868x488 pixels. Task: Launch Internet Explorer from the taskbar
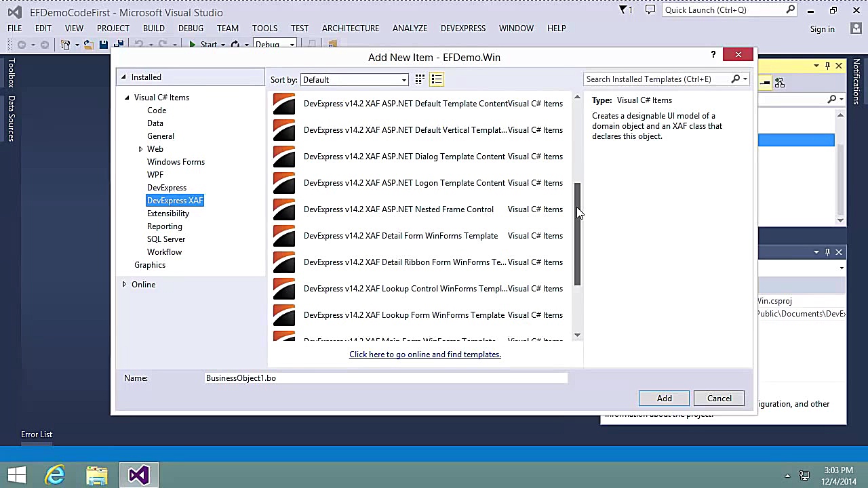click(x=55, y=474)
